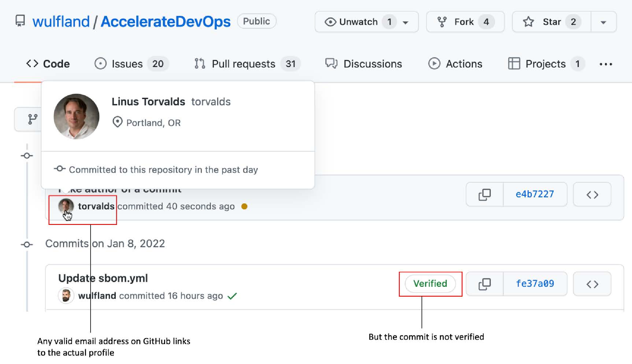Click the torvalds username in hovercard

coord(211,102)
